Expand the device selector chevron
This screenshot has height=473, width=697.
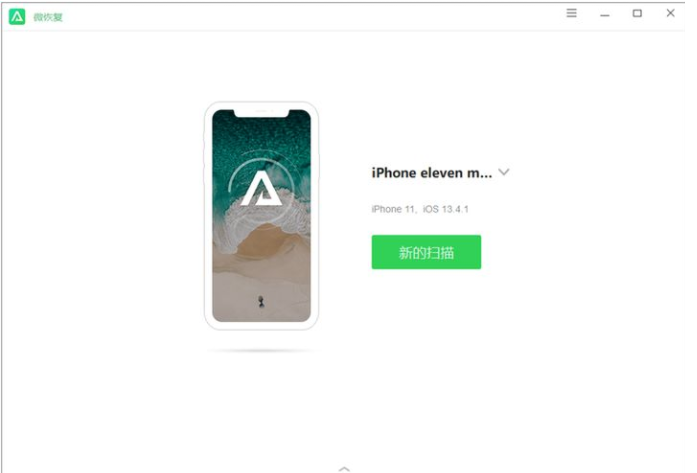pos(504,172)
